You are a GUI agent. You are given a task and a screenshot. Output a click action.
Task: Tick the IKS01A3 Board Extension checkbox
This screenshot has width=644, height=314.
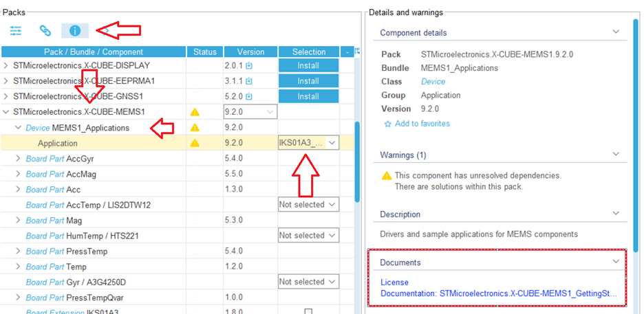click(x=308, y=311)
